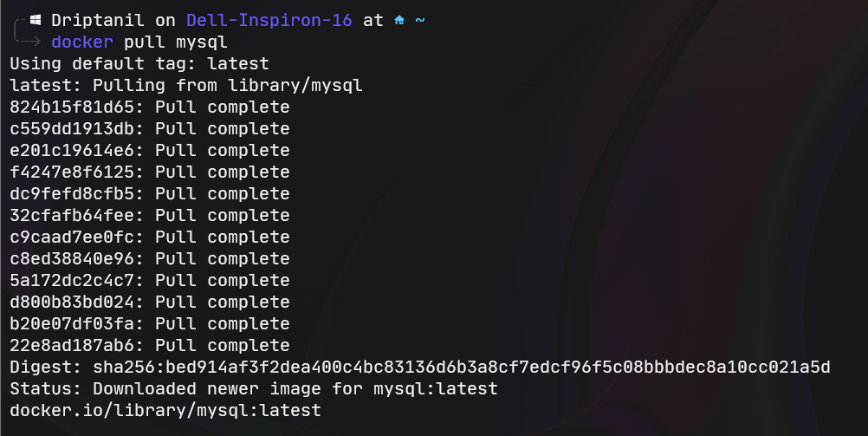This screenshot has width=868, height=436.
Task: Click the home icon in the prompt
Action: pyautogui.click(x=399, y=20)
